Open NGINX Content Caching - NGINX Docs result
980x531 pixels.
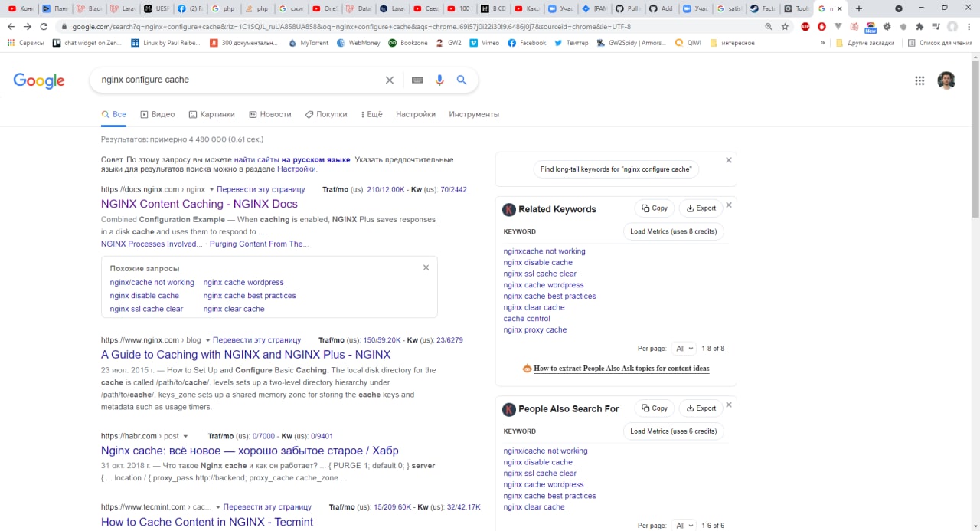199,204
